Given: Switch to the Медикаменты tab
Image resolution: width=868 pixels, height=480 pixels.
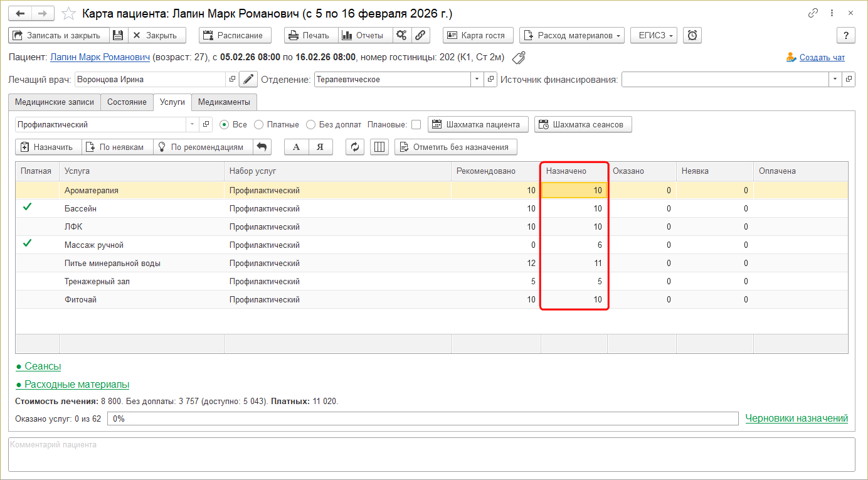Looking at the screenshot, I should point(224,102).
